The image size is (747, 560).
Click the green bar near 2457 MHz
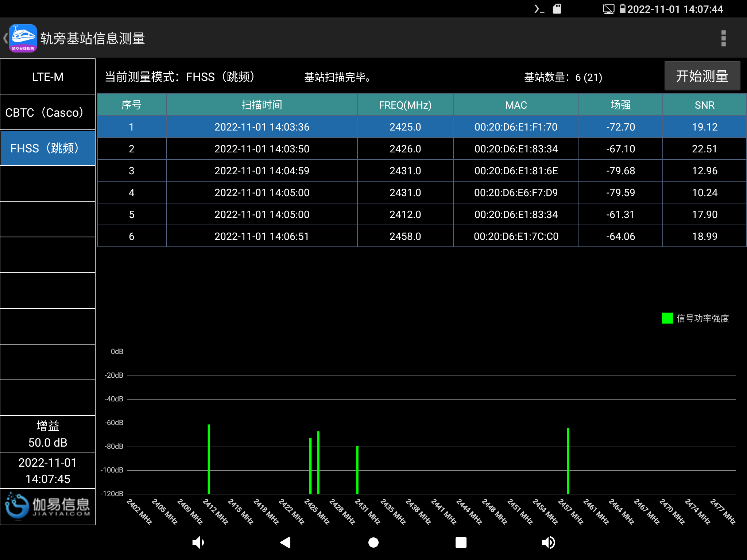[x=568, y=461]
